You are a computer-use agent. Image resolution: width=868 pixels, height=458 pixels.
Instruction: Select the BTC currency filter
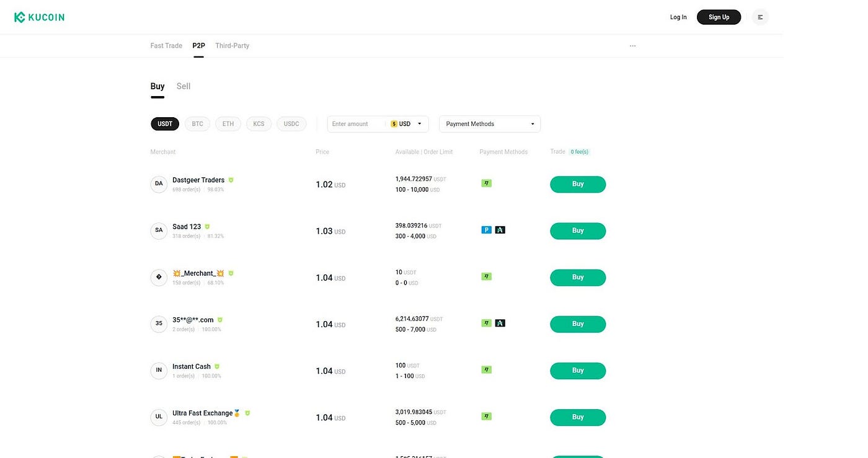tap(197, 123)
